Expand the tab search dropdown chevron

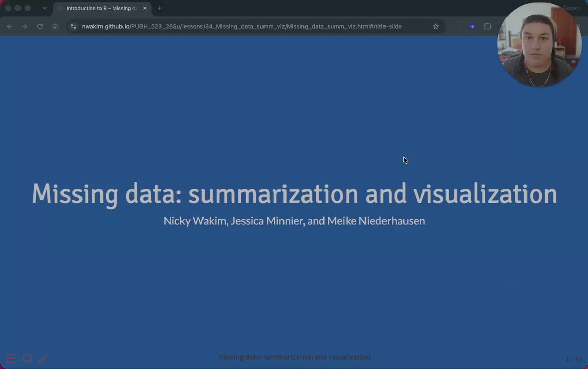[x=44, y=8]
